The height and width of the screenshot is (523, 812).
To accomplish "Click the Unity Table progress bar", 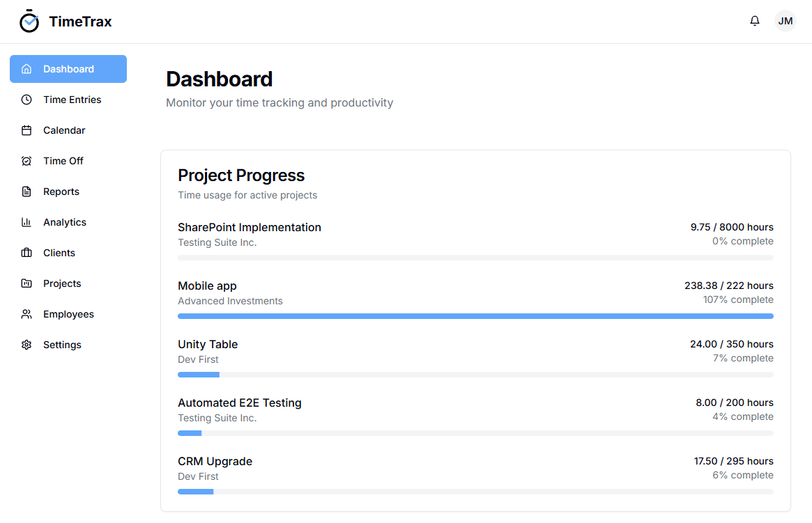I will click(475, 375).
